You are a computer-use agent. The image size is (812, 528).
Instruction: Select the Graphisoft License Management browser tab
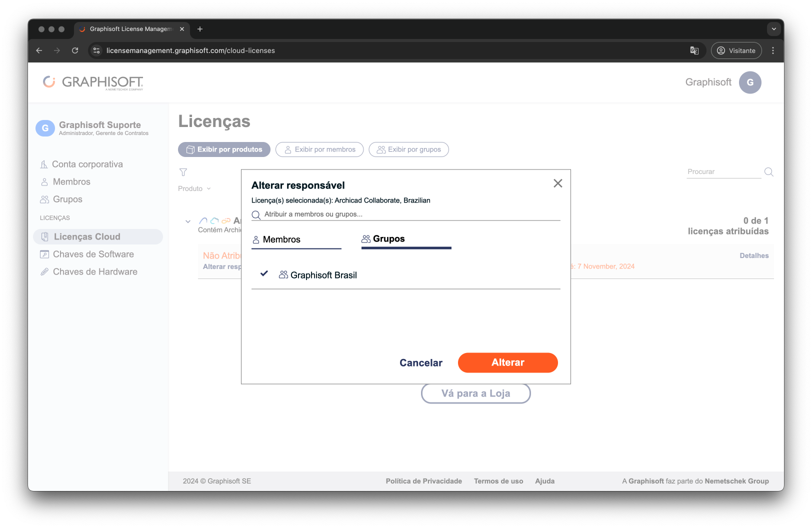132,29
